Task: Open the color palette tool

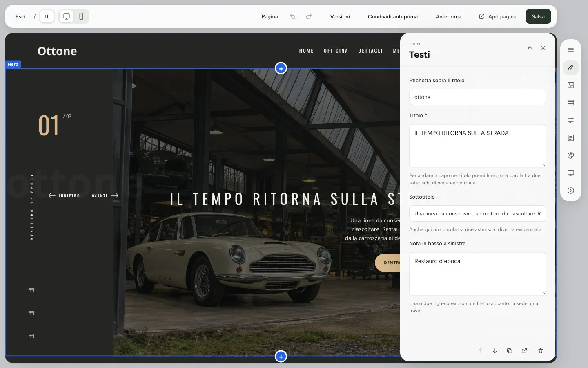Action: (x=571, y=155)
